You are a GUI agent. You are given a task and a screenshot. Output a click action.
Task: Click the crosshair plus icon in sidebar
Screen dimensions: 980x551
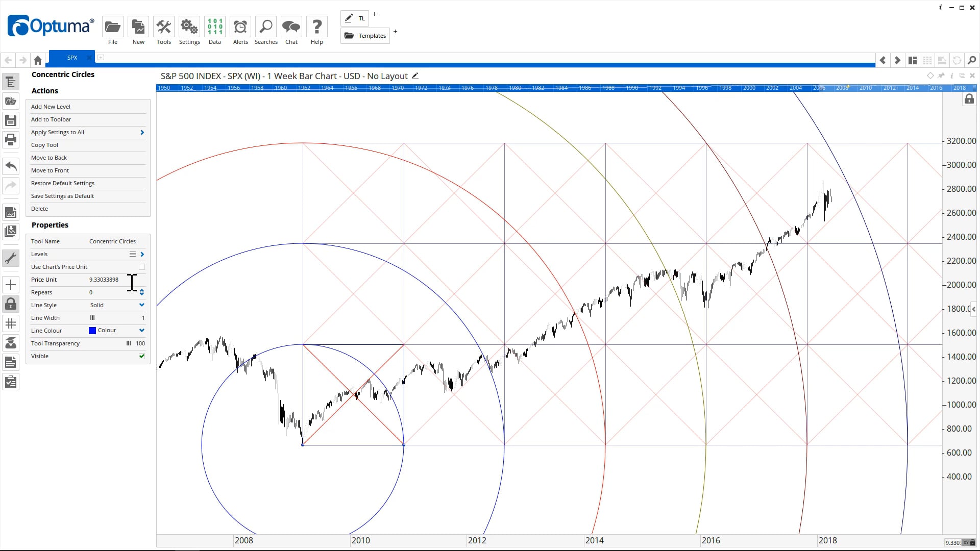click(11, 285)
